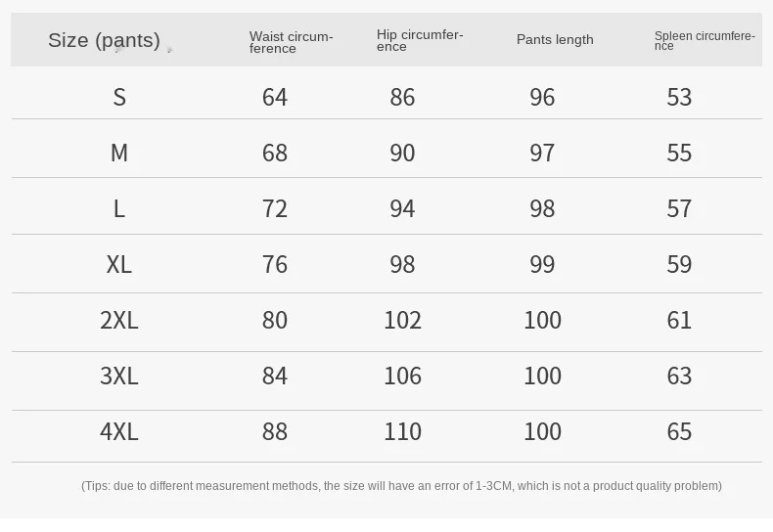
Task: Click the S size row label
Action: [x=119, y=97]
